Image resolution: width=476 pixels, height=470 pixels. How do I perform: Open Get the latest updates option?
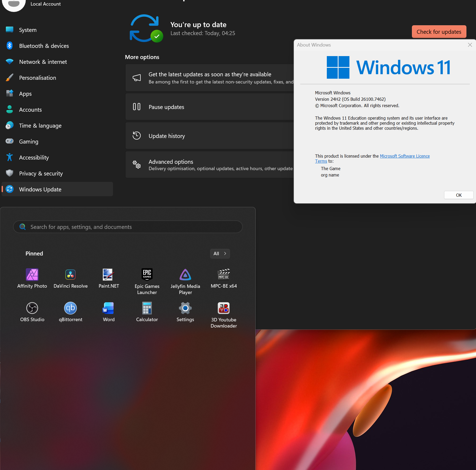210,78
